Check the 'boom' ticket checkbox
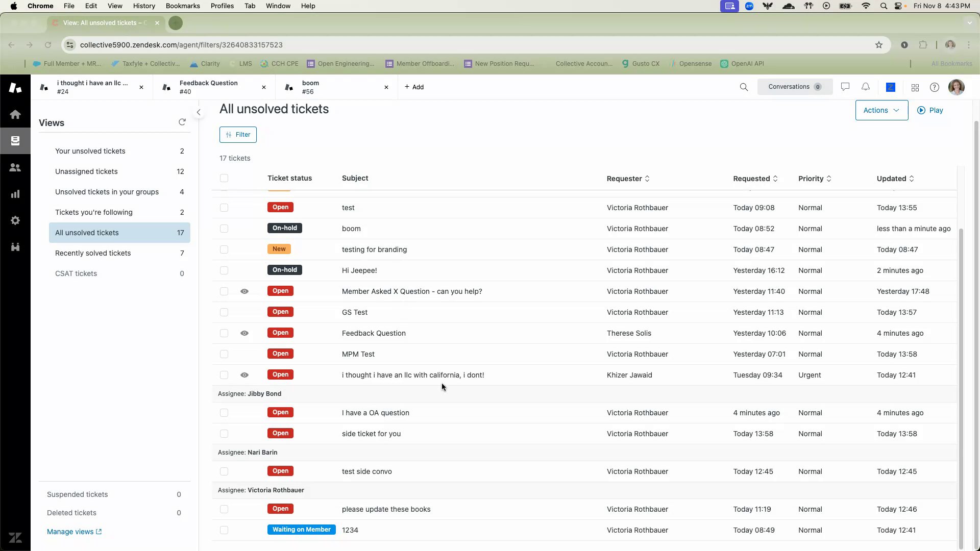 click(x=224, y=229)
